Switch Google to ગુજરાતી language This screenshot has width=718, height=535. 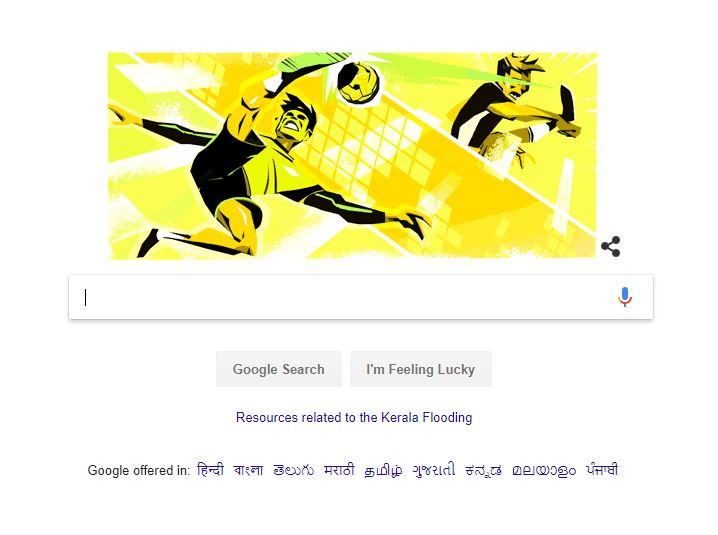point(434,470)
